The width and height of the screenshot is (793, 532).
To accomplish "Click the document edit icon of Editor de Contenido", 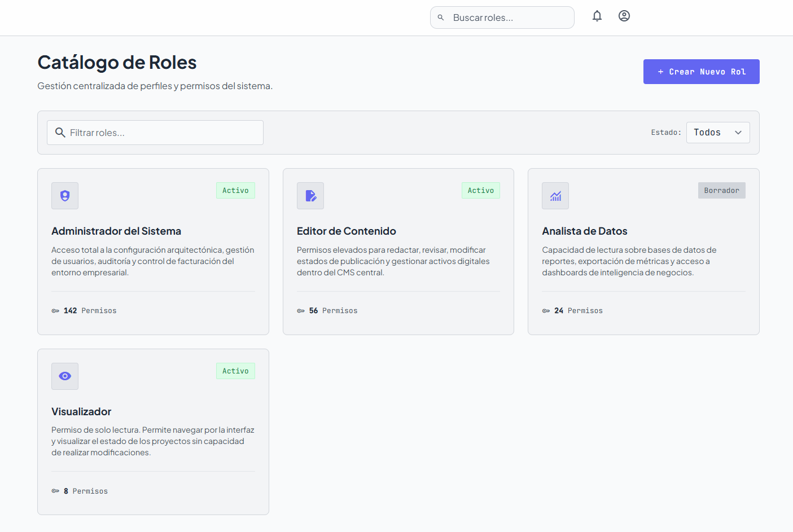I will [x=310, y=196].
